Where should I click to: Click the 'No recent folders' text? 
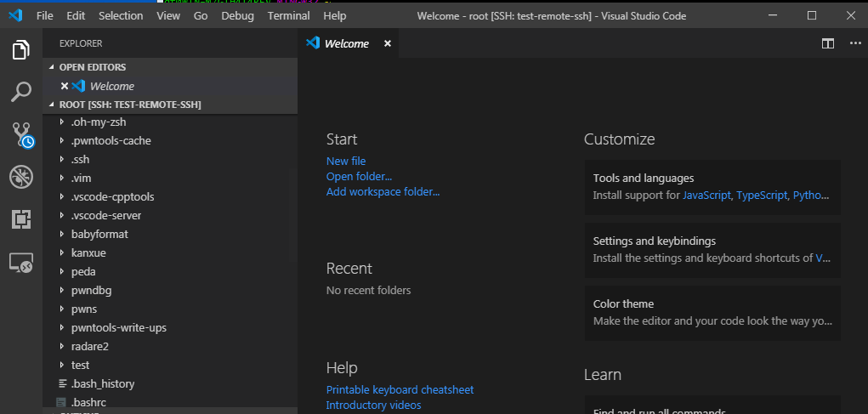pos(368,290)
